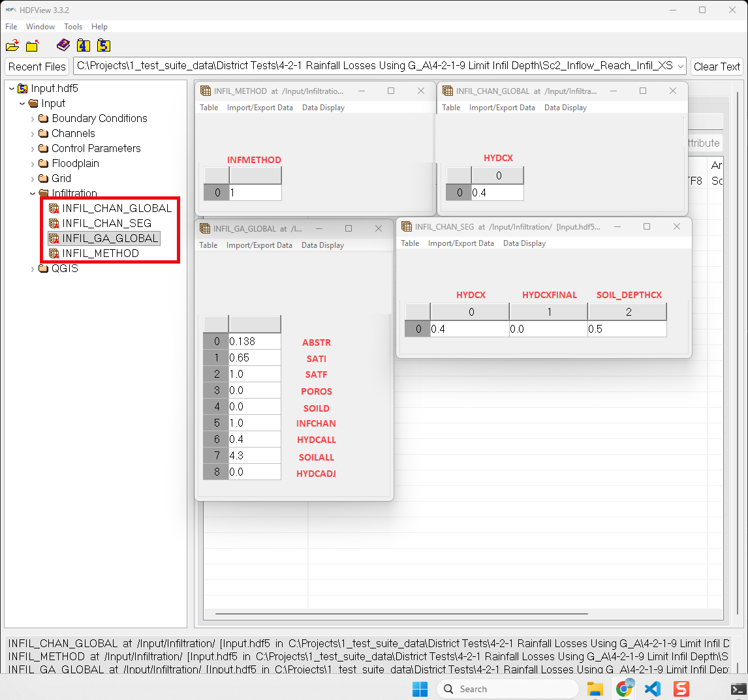Click the Recent Files button

click(x=37, y=67)
